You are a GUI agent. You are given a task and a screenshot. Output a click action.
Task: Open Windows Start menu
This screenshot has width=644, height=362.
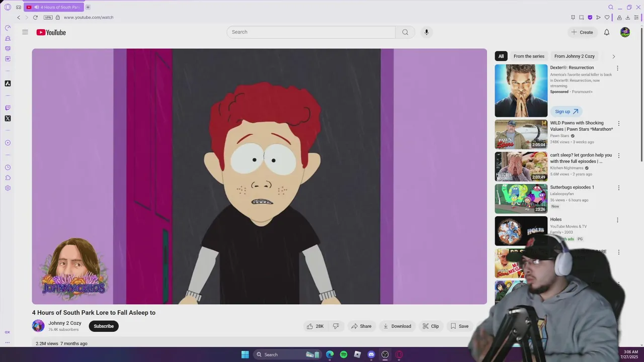pos(245,354)
